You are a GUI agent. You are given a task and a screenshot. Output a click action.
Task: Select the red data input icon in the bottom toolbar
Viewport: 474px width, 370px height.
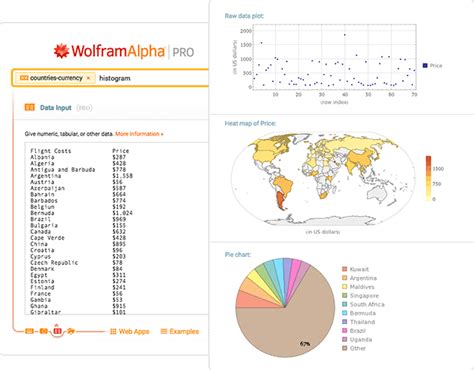57,331
